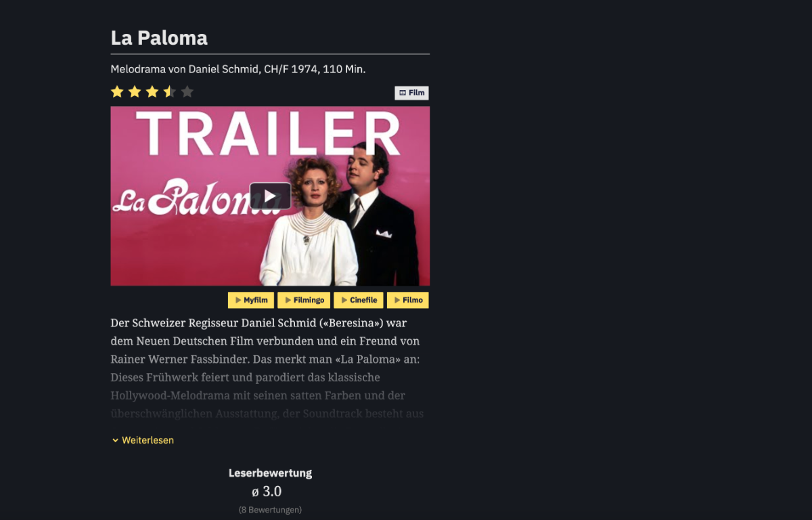Watch the film on Myfilm
The height and width of the screenshot is (520, 812).
tap(251, 300)
